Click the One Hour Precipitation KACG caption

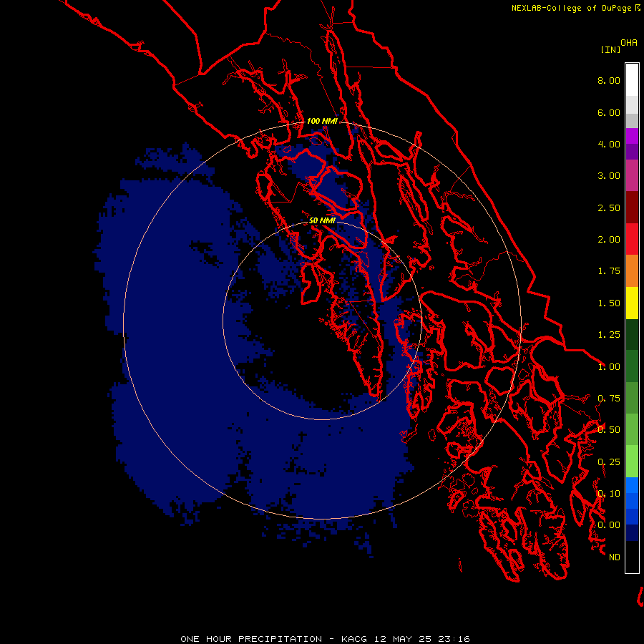coord(325,639)
